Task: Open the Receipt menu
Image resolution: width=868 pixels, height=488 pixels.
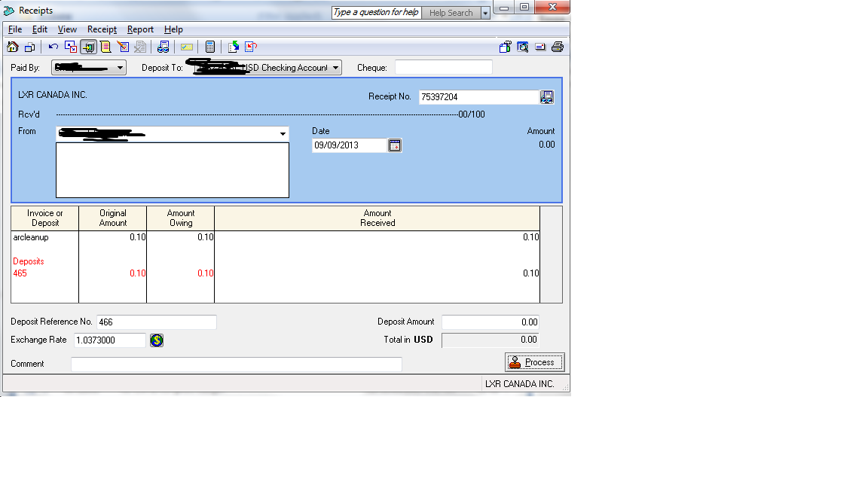Action: coord(102,29)
